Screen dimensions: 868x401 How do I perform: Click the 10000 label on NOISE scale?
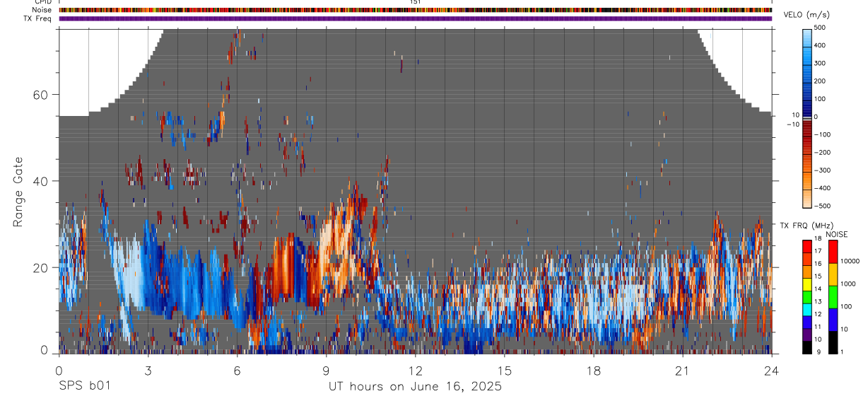coord(849,262)
